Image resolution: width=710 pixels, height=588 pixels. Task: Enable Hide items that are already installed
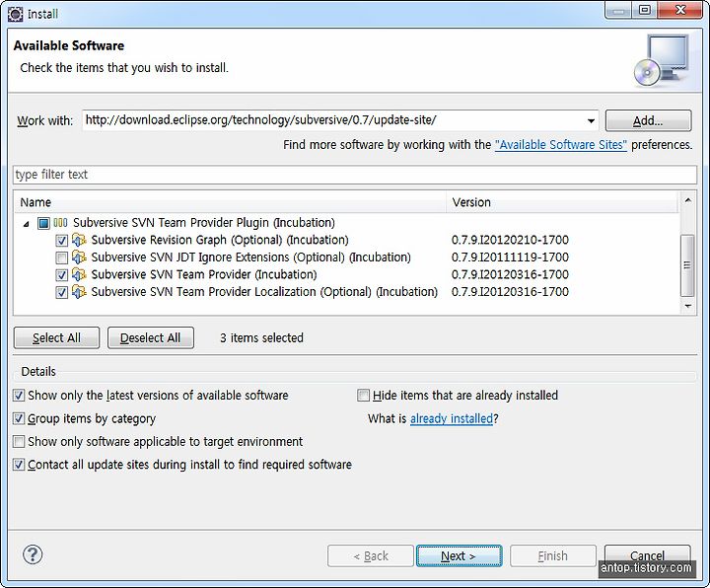point(363,396)
